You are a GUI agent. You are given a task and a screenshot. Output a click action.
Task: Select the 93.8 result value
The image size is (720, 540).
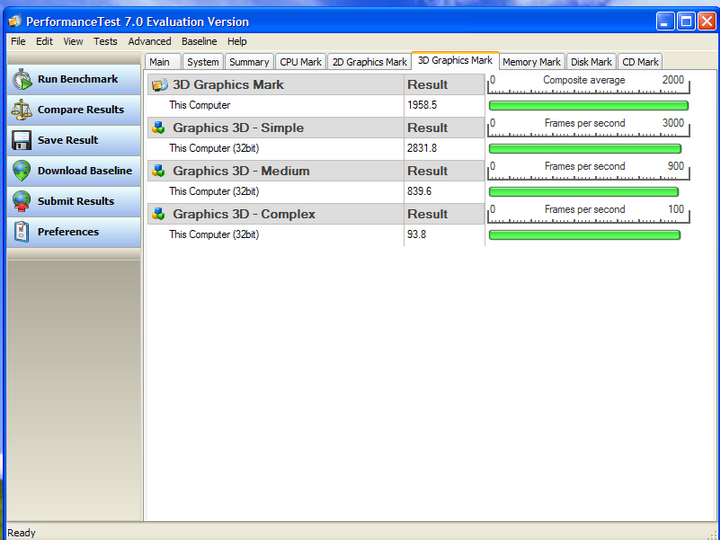pos(416,235)
